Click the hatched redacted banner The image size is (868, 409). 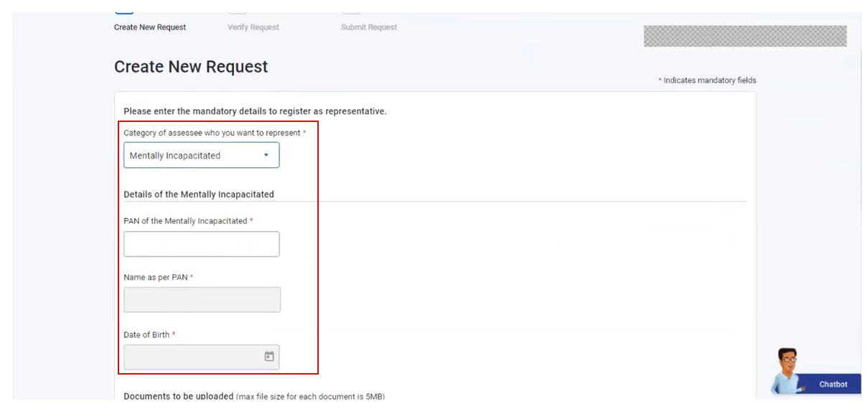click(745, 37)
